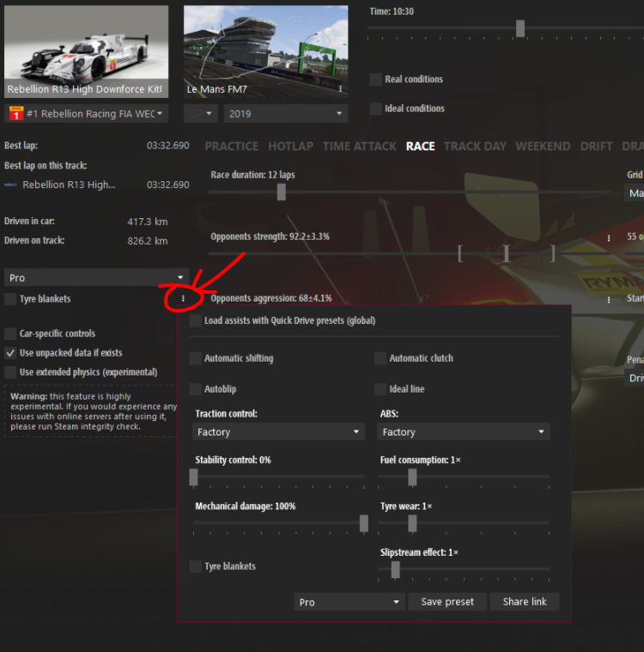The image size is (644, 652).
Task: Click the DHL #1 skin icon
Action: coord(16,113)
